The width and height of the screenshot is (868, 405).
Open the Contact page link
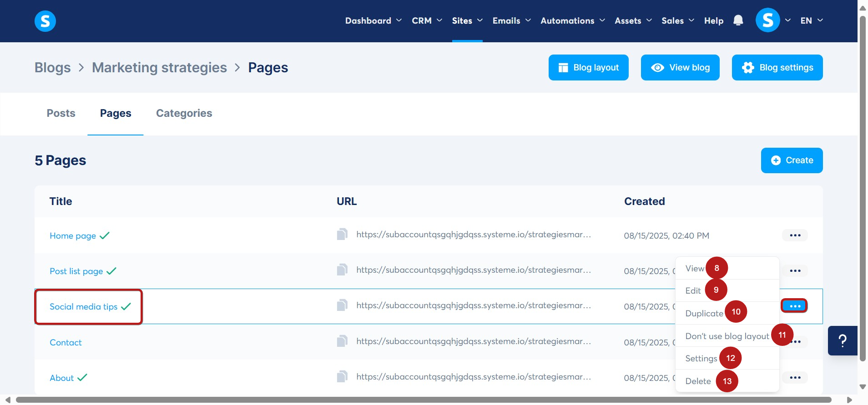point(66,342)
